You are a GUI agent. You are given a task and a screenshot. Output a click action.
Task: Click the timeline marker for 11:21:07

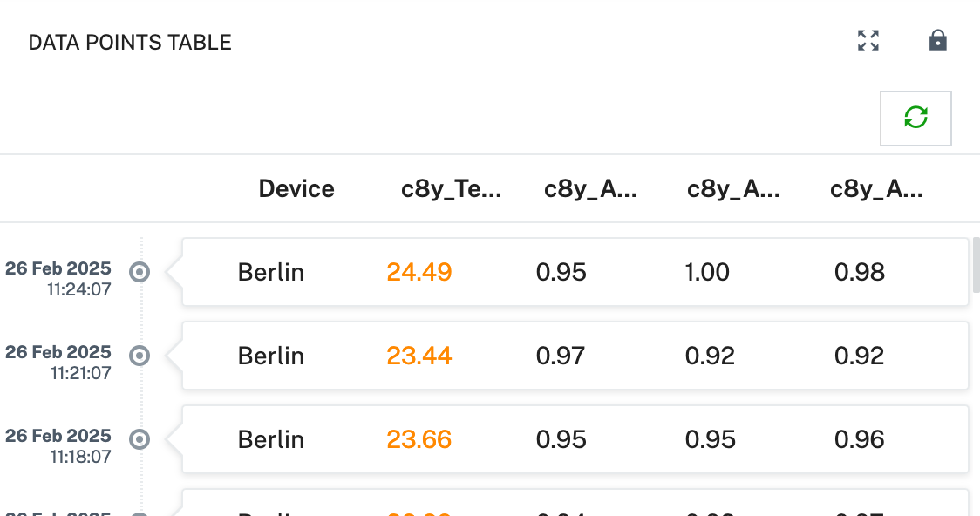140,356
